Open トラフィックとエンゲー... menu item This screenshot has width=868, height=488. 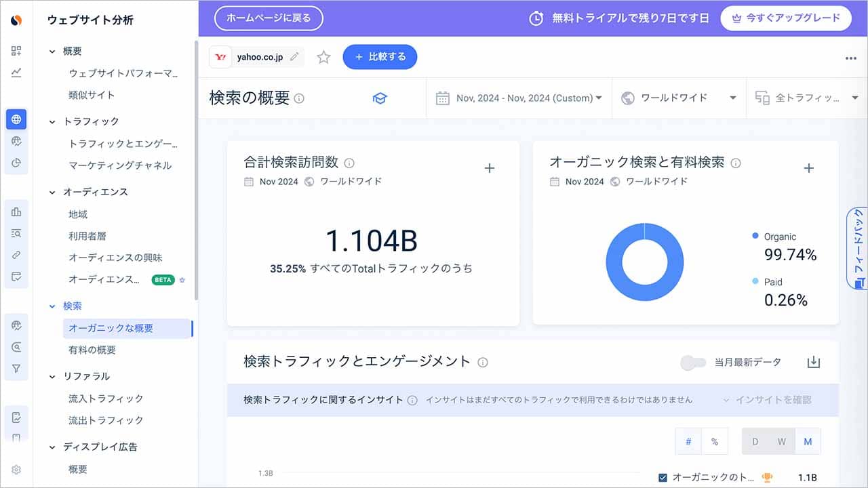click(123, 144)
